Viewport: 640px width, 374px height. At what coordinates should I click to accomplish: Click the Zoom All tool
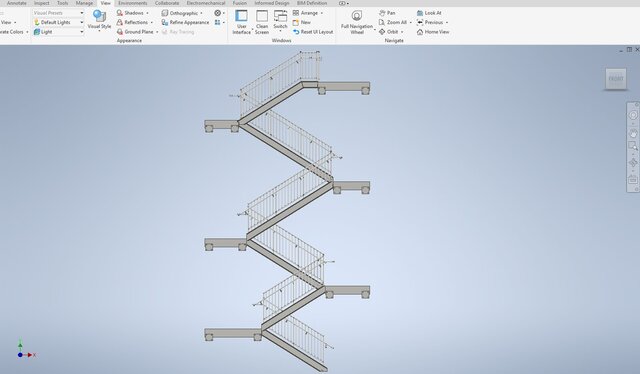pos(393,22)
